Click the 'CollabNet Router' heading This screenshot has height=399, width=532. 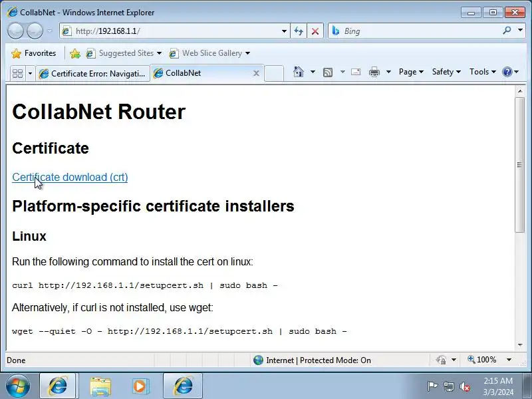[98, 112]
